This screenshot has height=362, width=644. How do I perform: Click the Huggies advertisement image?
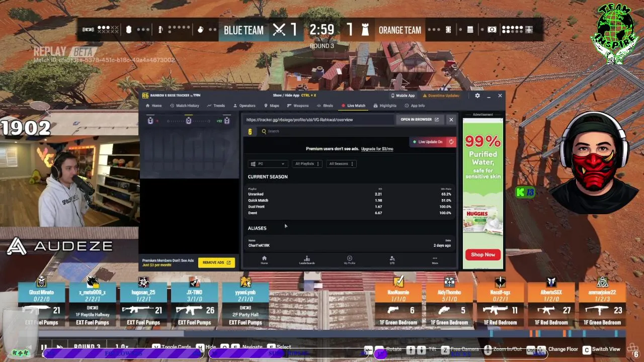click(x=483, y=221)
